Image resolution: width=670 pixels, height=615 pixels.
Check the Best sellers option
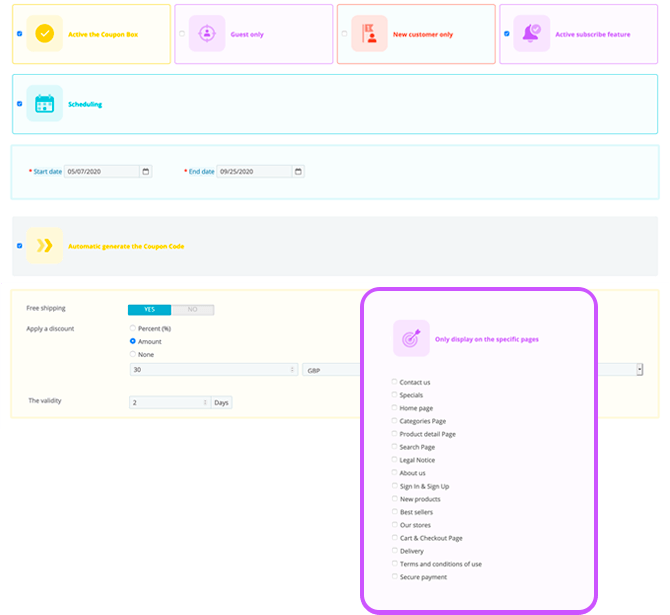395,511
